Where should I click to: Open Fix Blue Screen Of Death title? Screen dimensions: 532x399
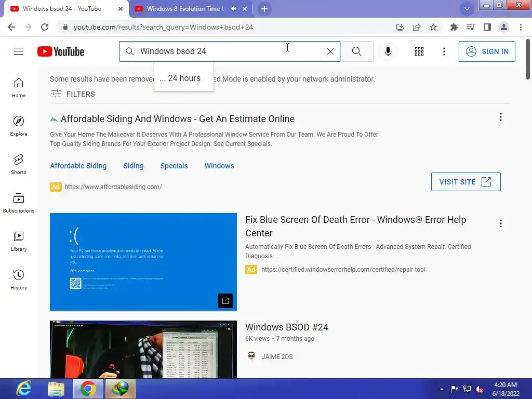pyautogui.click(x=355, y=227)
